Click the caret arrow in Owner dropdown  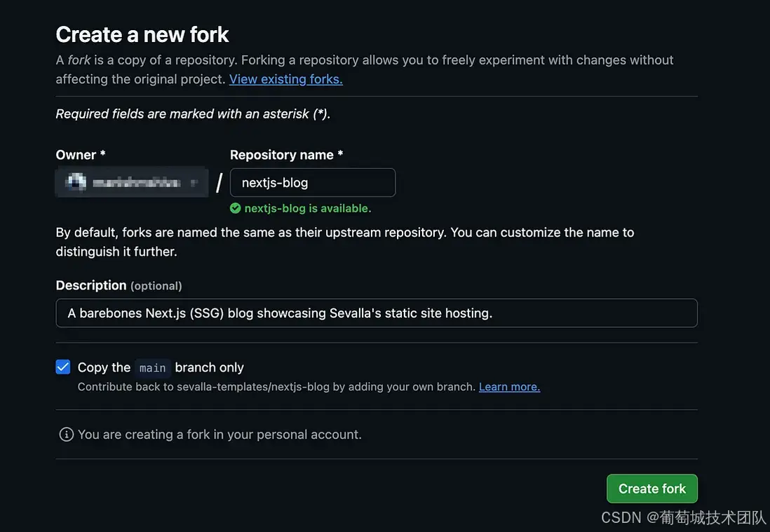[x=194, y=183]
